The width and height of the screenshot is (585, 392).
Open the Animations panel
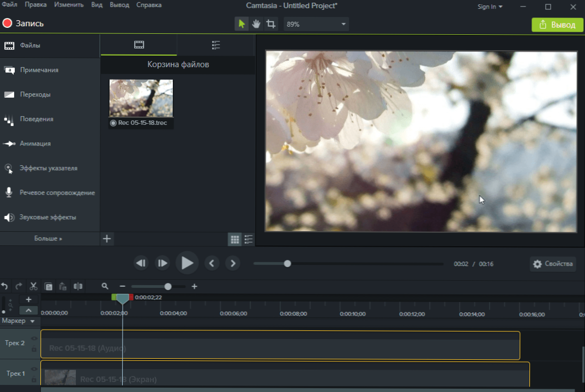click(35, 143)
